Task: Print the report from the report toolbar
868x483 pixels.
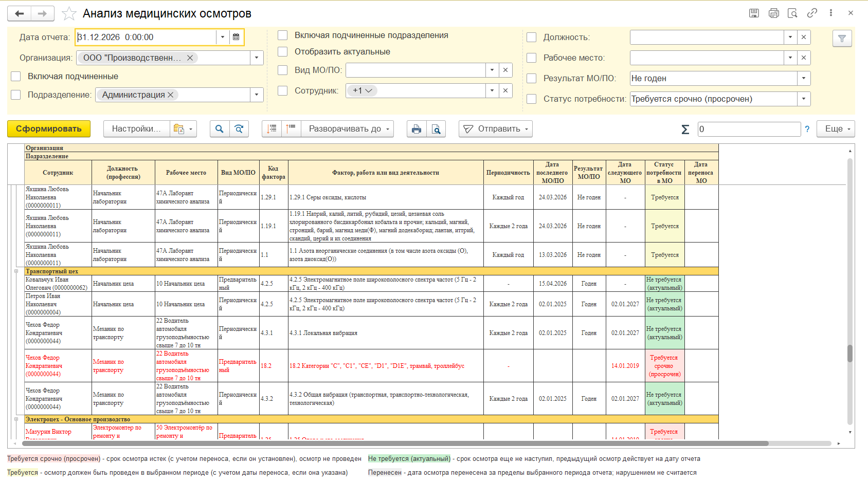Action: click(x=417, y=129)
